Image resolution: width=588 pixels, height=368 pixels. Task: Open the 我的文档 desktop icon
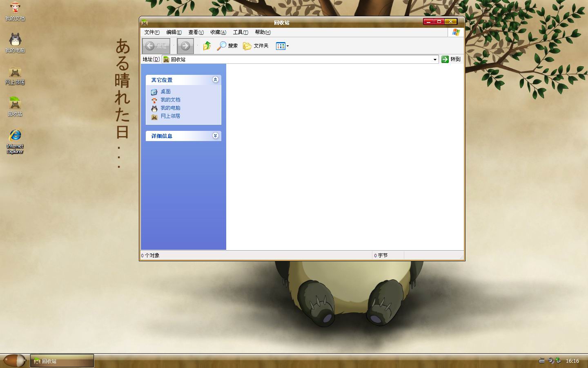click(15, 11)
